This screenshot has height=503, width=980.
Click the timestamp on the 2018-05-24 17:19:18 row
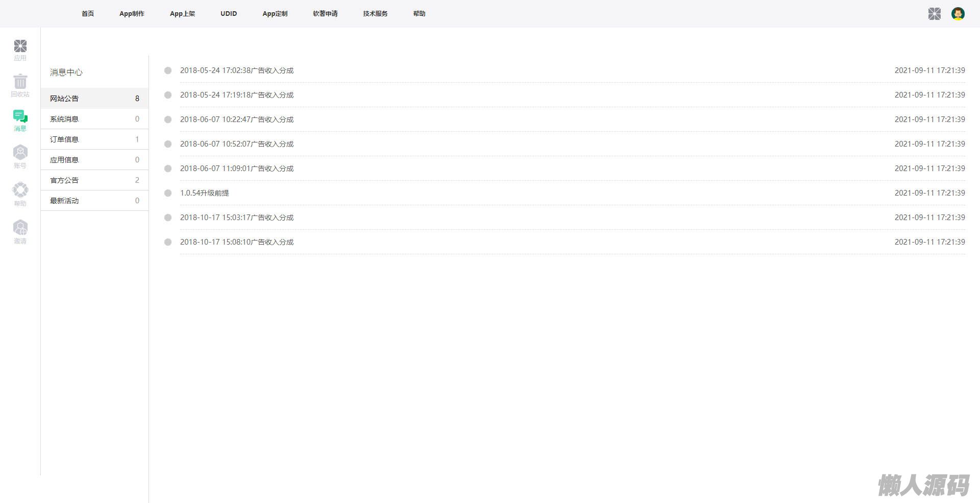click(x=929, y=95)
